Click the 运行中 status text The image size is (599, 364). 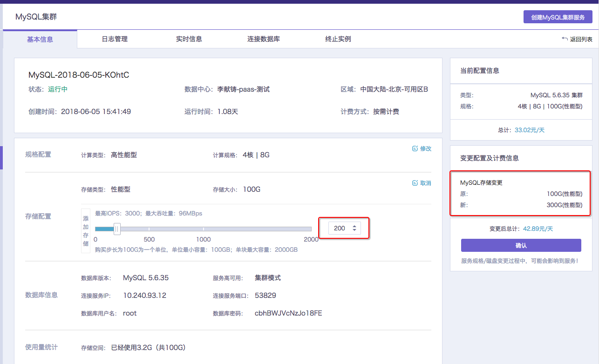[x=58, y=89]
